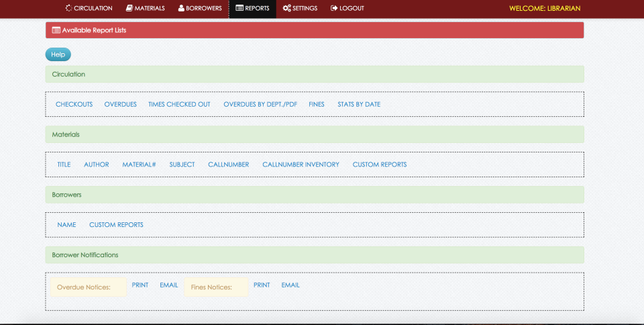Click the Circulation spinner icon in navbar
This screenshot has width=644, height=325.
68,8
